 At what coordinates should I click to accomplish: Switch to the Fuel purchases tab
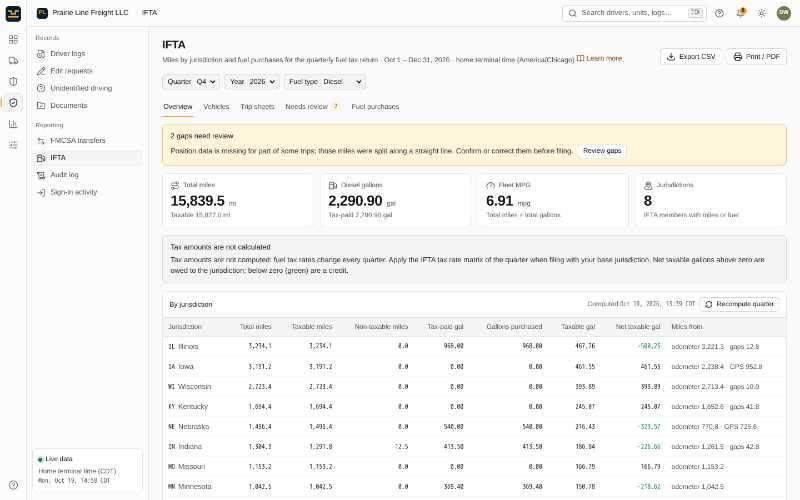pos(375,107)
